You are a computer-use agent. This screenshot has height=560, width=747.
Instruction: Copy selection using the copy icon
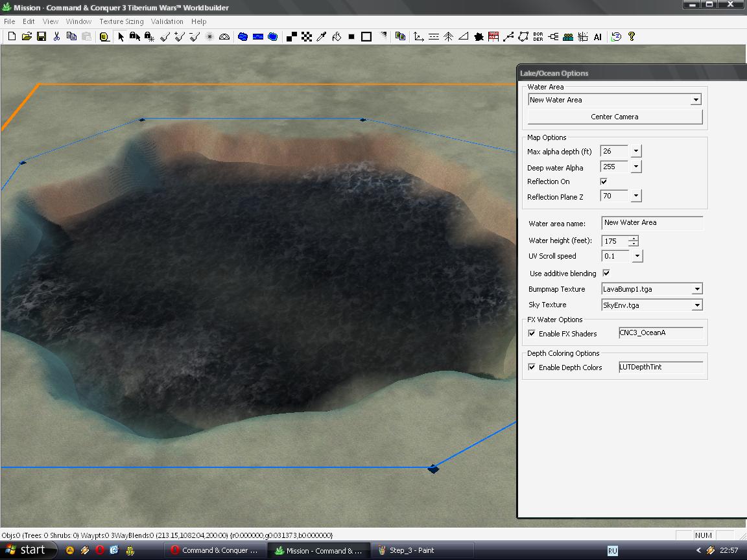pos(71,37)
